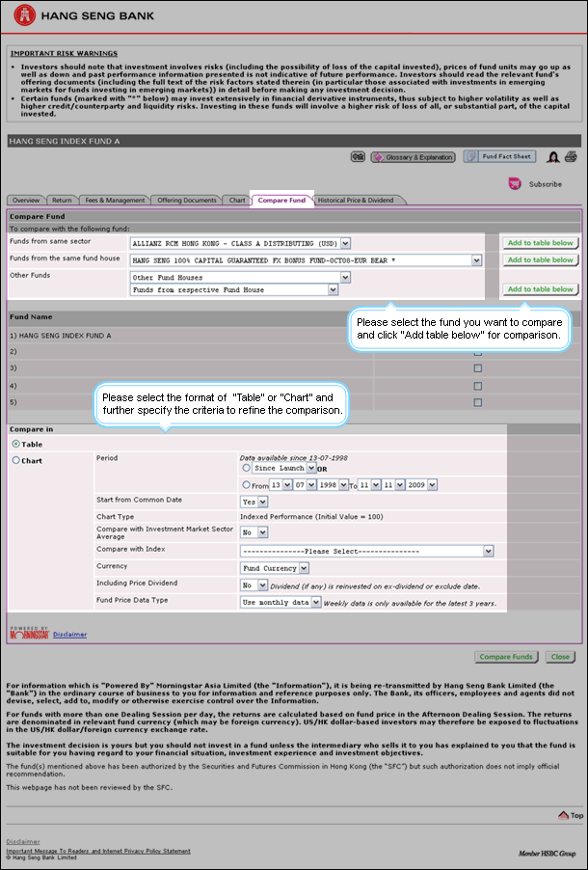This screenshot has width=588, height=870.
Task: Switch to the Chart tab
Action: click(x=237, y=201)
